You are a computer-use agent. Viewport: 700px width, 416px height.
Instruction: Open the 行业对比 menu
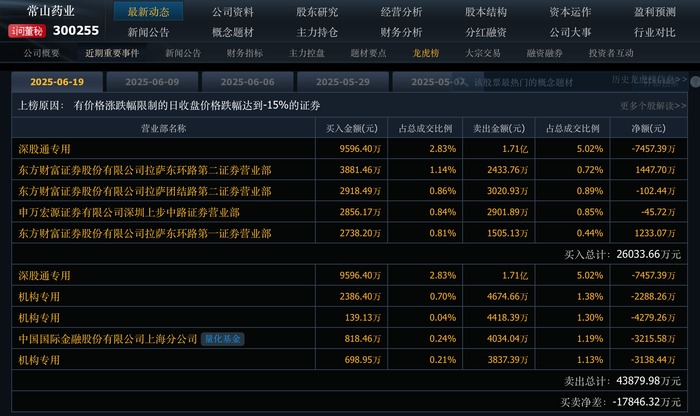click(654, 32)
